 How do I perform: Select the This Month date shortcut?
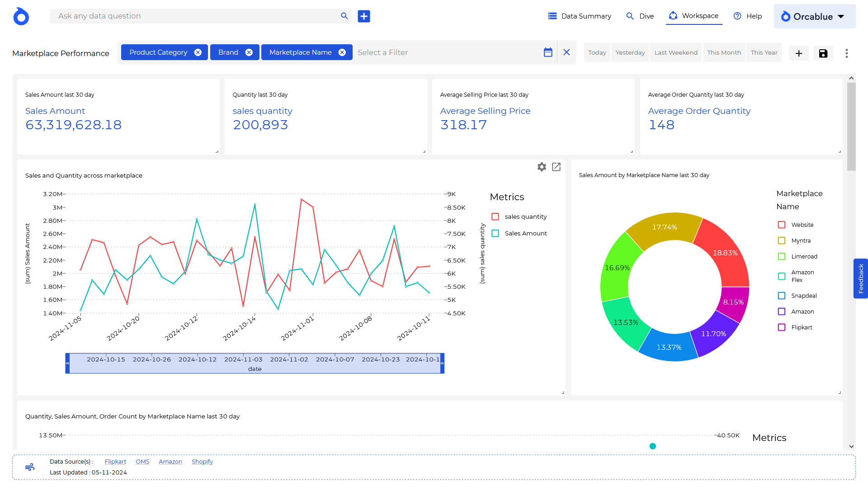point(724,53)
